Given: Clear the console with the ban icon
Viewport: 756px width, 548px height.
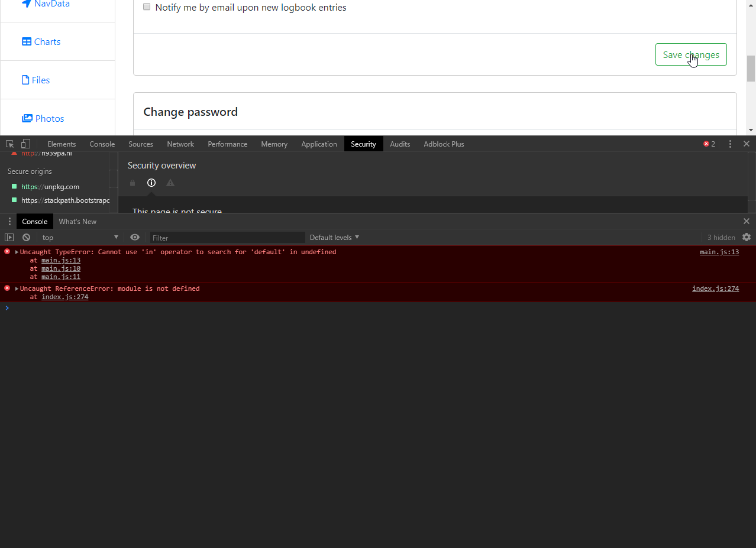Looking at the screenshot, I should pos(26,237).
